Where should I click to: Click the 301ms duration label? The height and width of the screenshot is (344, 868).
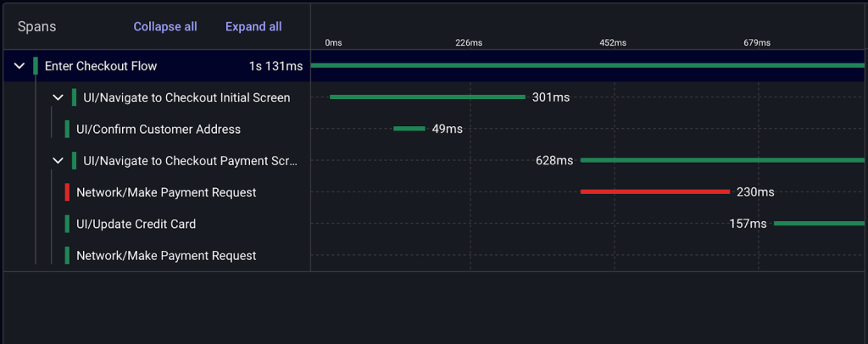click(551, 98)
